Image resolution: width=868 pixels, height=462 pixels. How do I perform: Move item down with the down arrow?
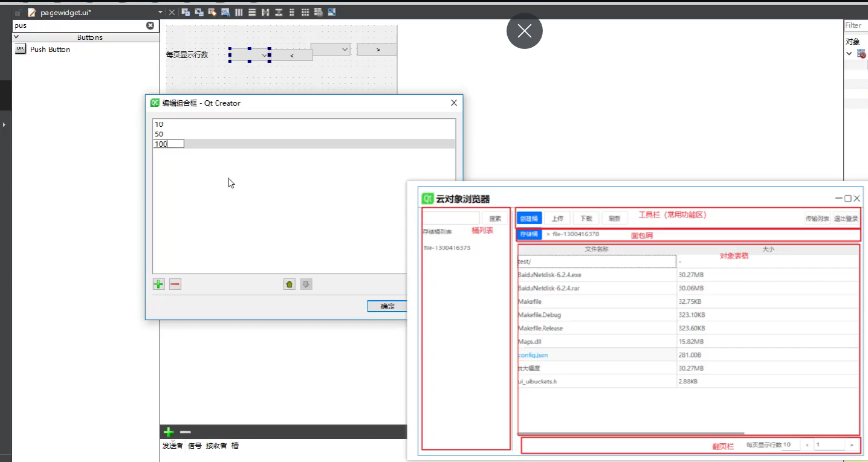point(306,284)
